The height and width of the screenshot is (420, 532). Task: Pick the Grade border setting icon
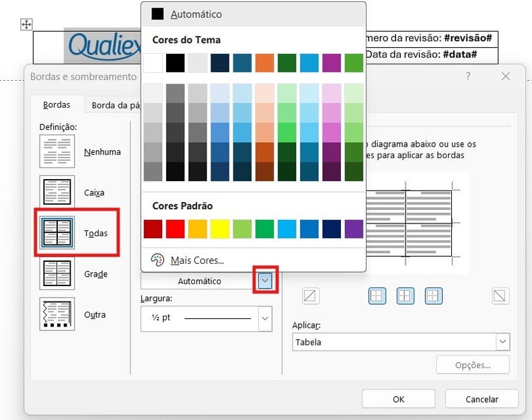(x=57, y=274)
